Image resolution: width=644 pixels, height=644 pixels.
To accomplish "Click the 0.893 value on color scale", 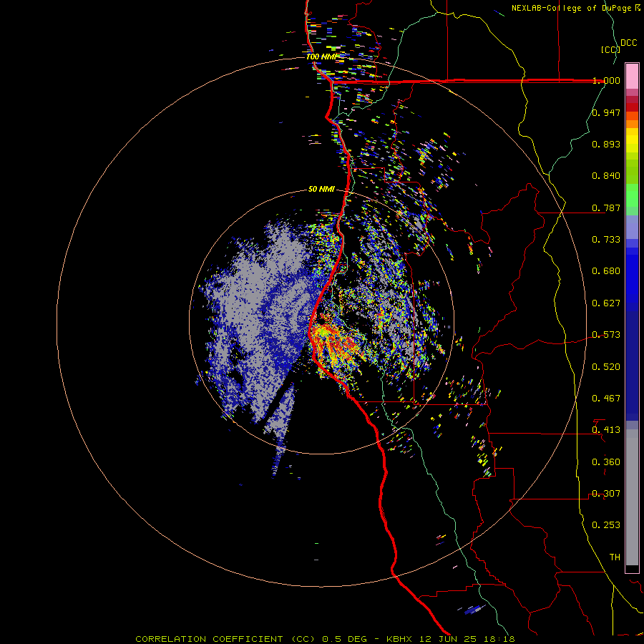I will pos(606,144).
